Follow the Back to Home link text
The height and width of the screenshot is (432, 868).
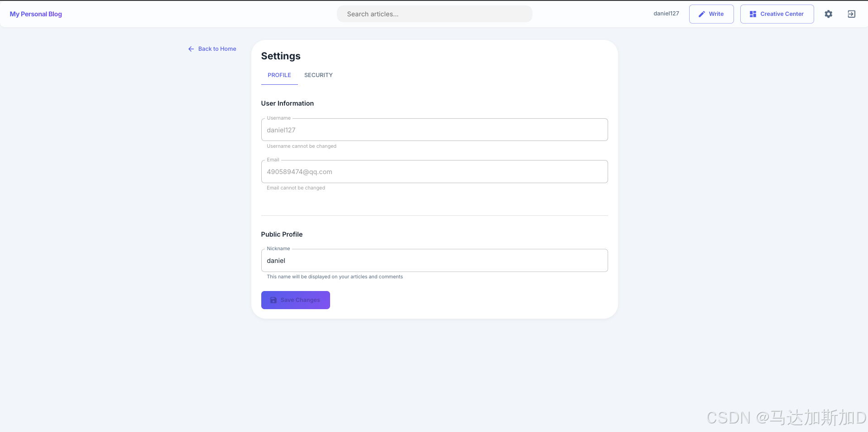217,49
